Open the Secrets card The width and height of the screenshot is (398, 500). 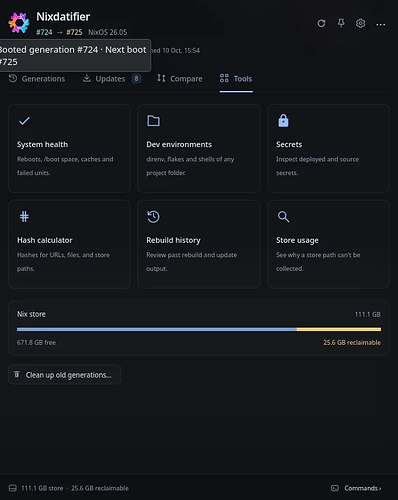click(x=328, y=148)
